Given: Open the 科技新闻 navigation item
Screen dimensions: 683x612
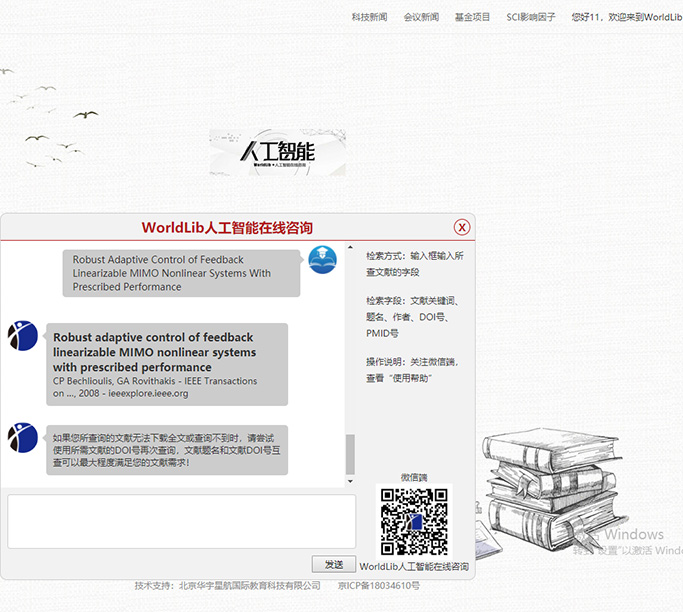Looking at the screenshot, I should click(x=369, y=17).
